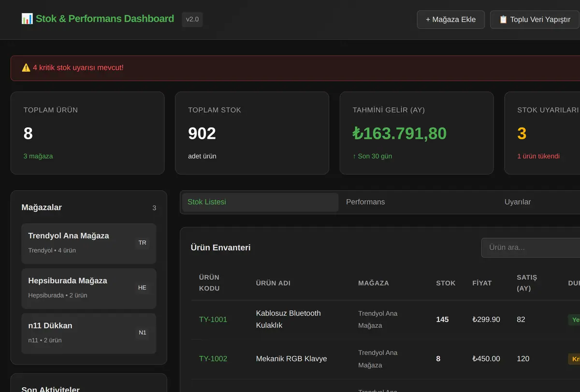The width and height of the screenshot is (580, 392).
Task: Click the ₺299.90 price cell
Action: coord(486,319)
